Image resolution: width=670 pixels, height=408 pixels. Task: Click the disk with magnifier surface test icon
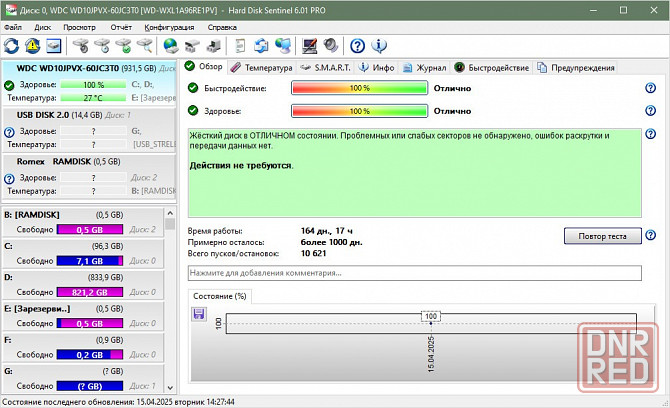point(145,46)
